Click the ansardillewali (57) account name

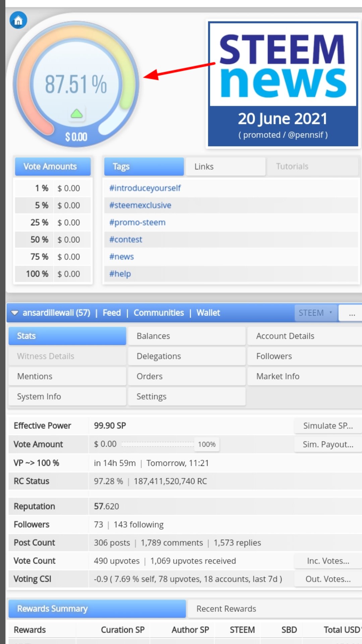[x=56, y=313]
